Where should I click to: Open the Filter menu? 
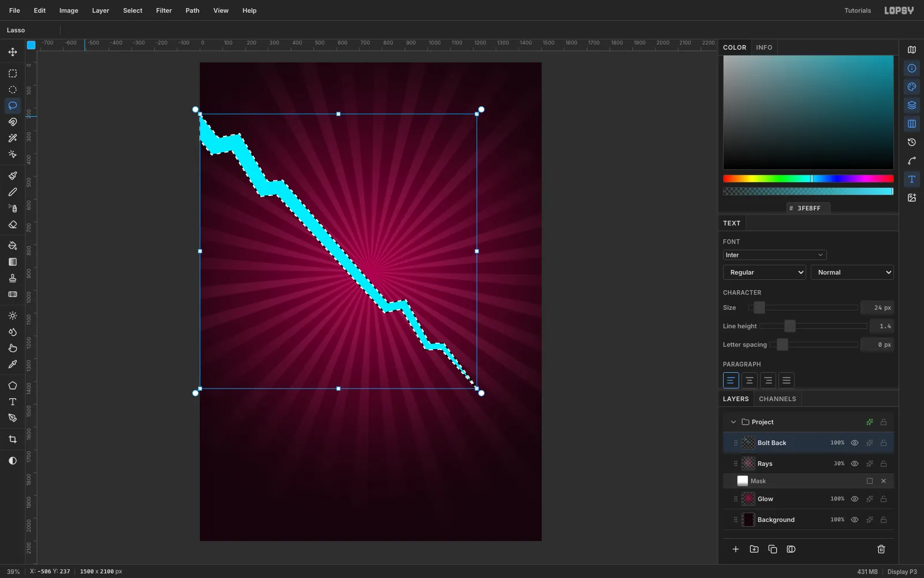[164, 10]
